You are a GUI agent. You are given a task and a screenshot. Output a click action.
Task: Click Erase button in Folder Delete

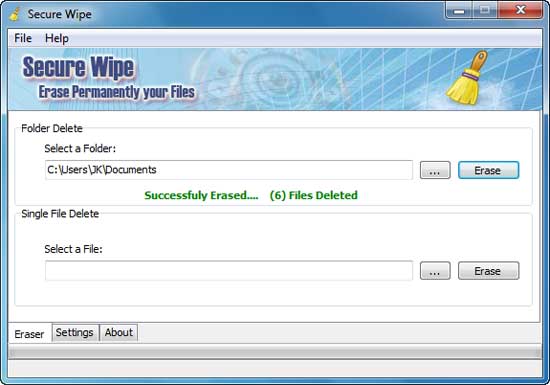click(488, 170)
